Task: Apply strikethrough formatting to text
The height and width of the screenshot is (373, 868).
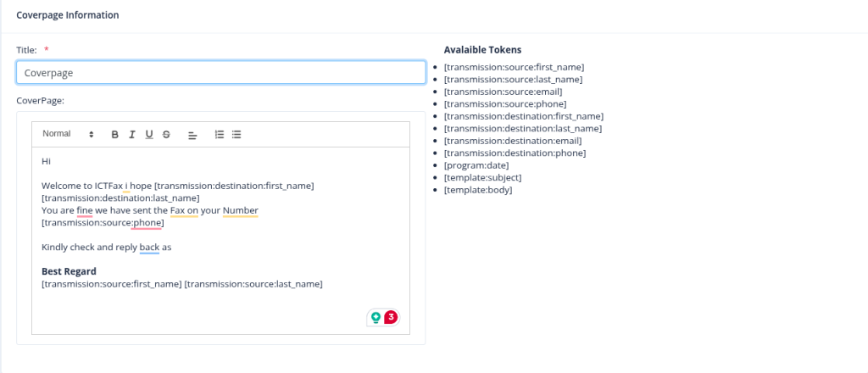Action: (x=166, y=134)
